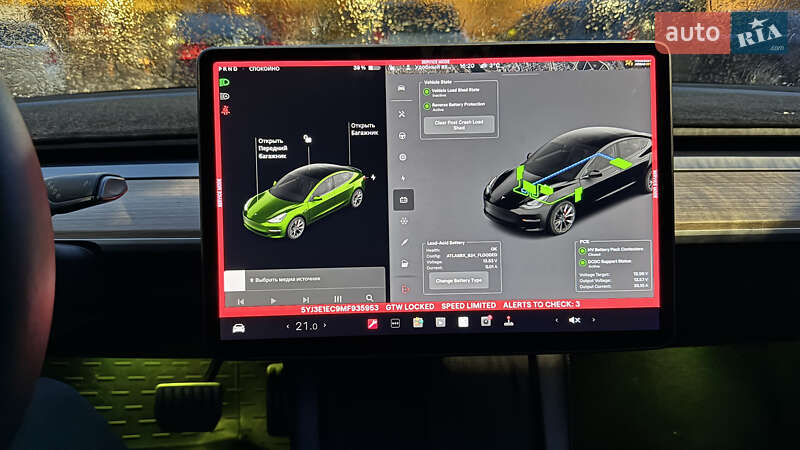Open the pencil-shaped sidebar icon

405,242
